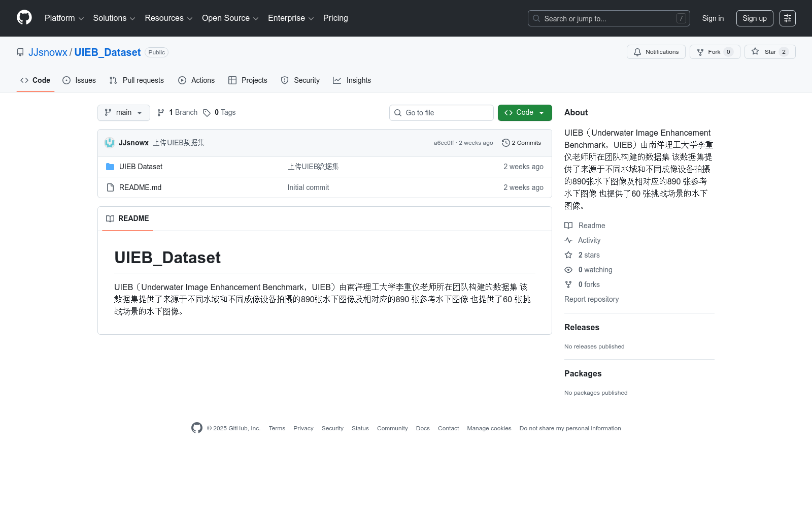812x508 pixels.
Task: Open the footer Contact link
Action: [448, 428]
